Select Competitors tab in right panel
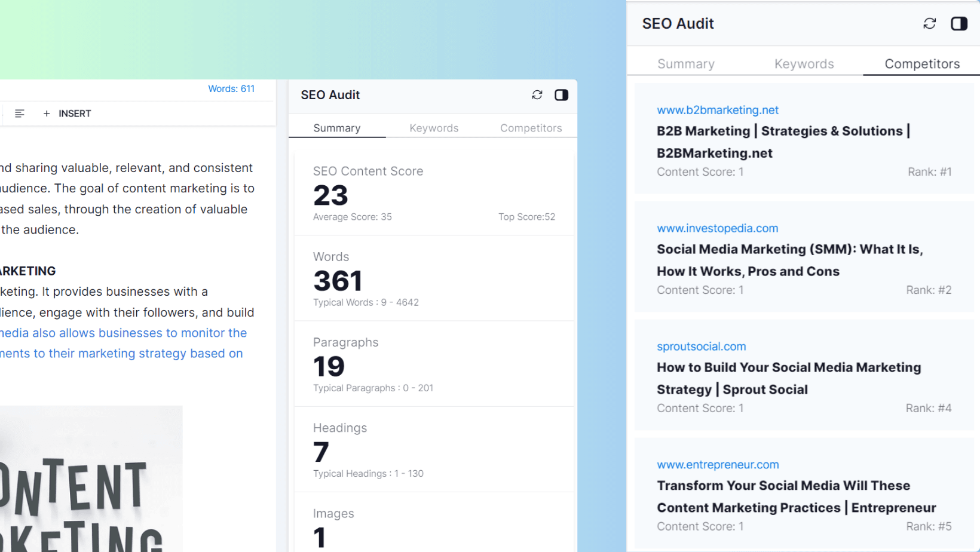The image size is (980, 552). (x=922, y=64)
